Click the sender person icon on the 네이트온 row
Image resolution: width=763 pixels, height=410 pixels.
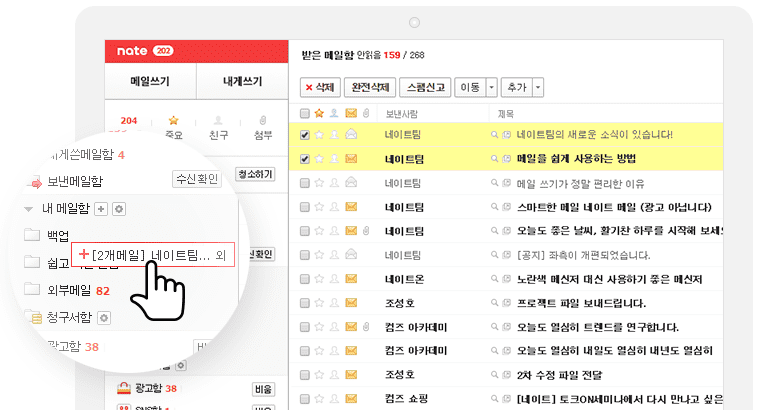point(334,279)
